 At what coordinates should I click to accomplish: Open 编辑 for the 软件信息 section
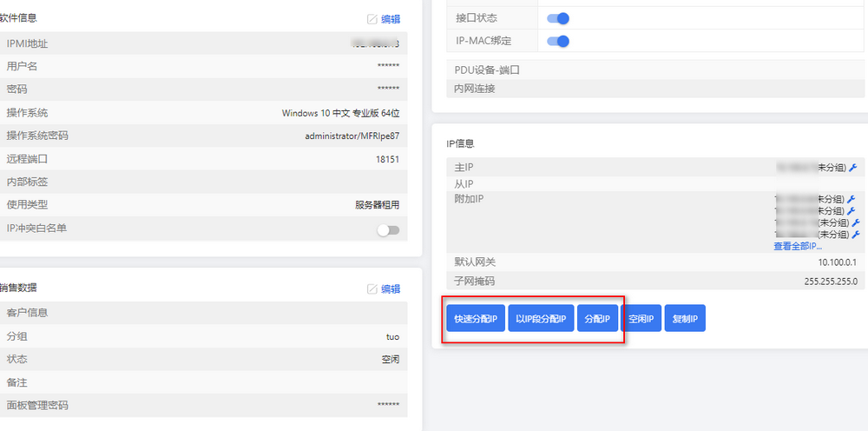pyautogui.click(x=384, y=19)
